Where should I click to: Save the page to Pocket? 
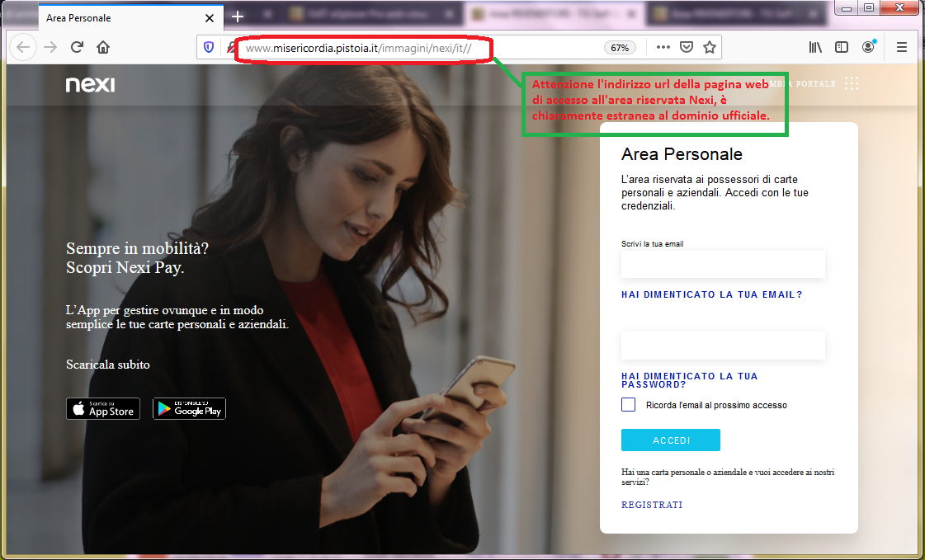(x=686, y=47)
